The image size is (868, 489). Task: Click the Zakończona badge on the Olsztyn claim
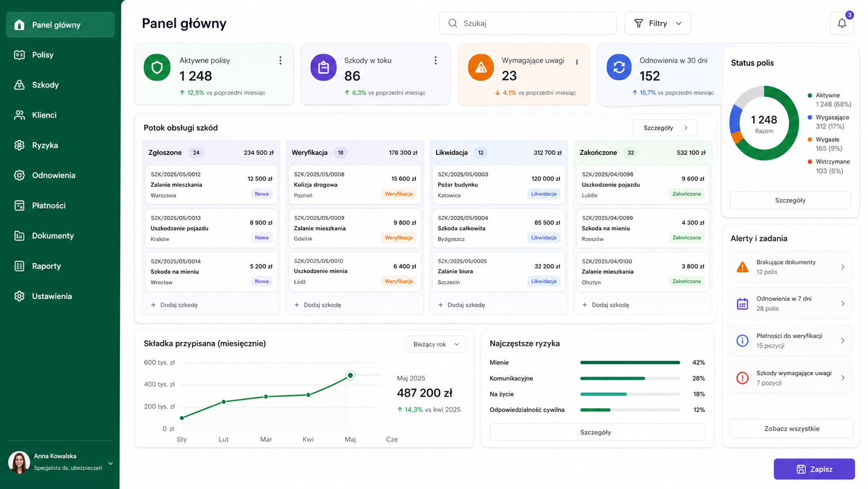coord(686,282)
